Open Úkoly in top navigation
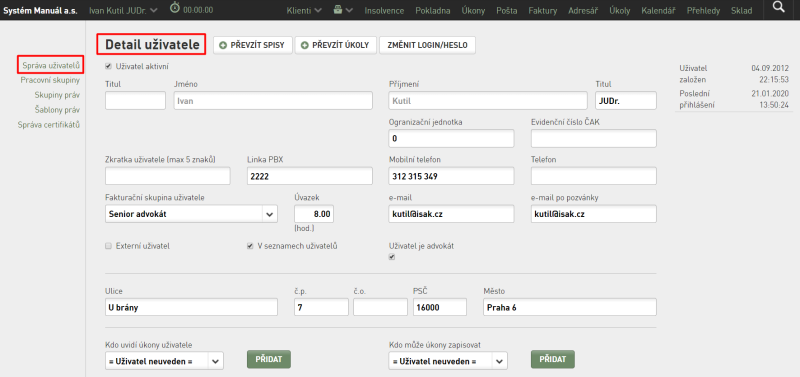Image resolution: width=800 pixels, height=377 pixels. click(x=619, y=10)
